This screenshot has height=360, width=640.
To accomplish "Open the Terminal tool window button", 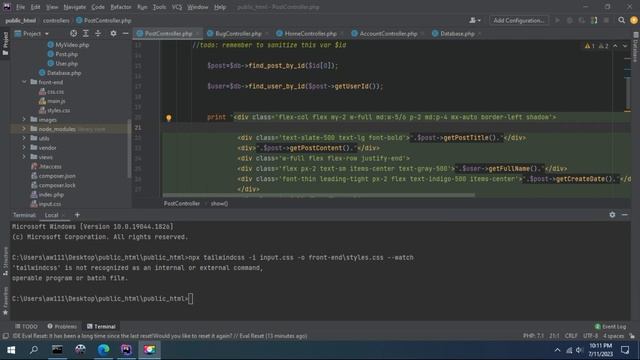I will coord(101,327).
